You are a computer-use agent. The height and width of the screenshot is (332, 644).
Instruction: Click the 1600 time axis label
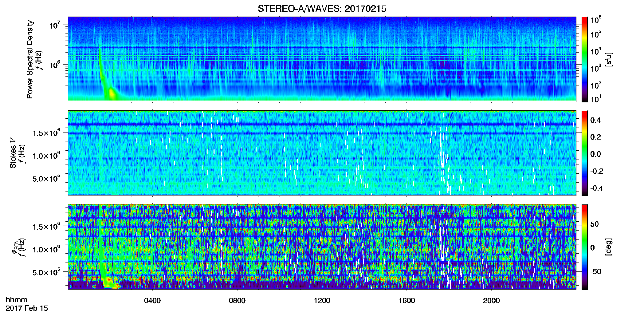tap(407, 300)
